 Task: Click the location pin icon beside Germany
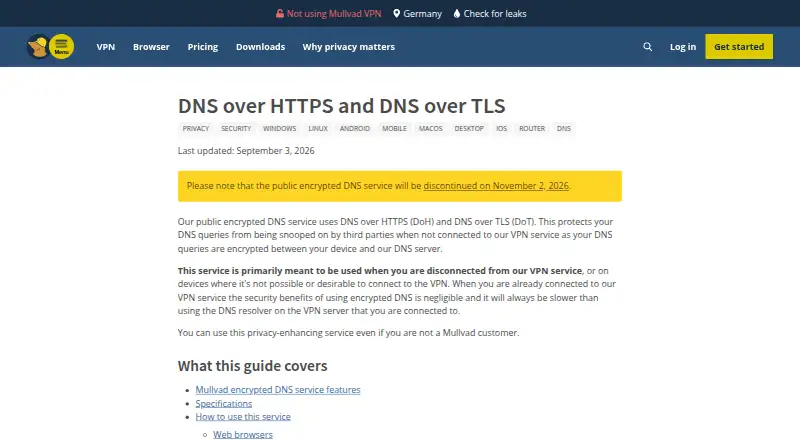[396, 14]
